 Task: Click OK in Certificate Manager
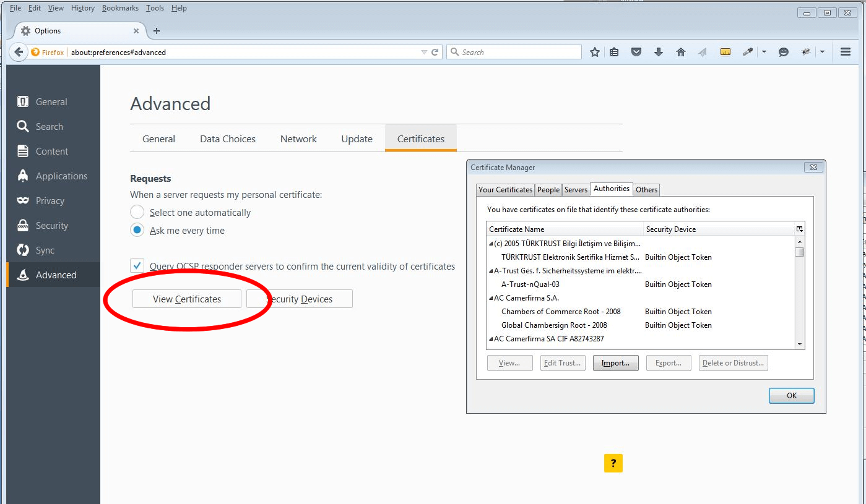click(x=792, y=396)
